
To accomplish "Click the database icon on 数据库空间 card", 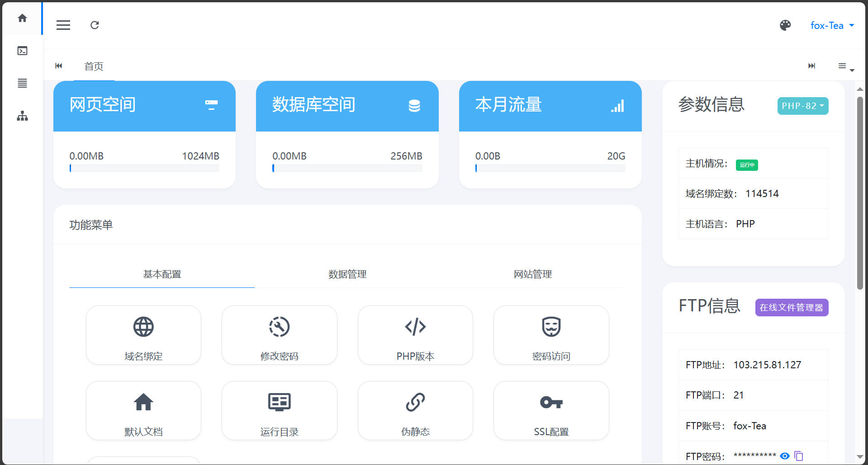I will [414, 105].
